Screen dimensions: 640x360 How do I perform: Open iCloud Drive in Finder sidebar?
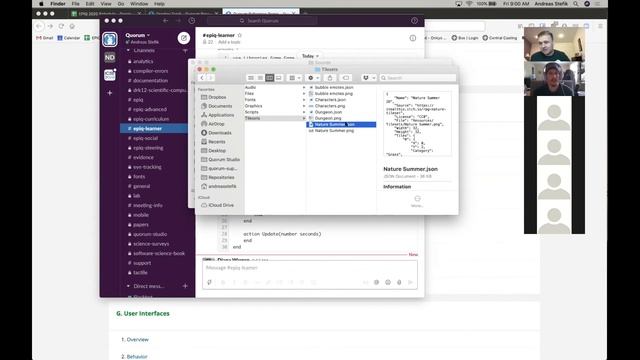coord(220,205)
